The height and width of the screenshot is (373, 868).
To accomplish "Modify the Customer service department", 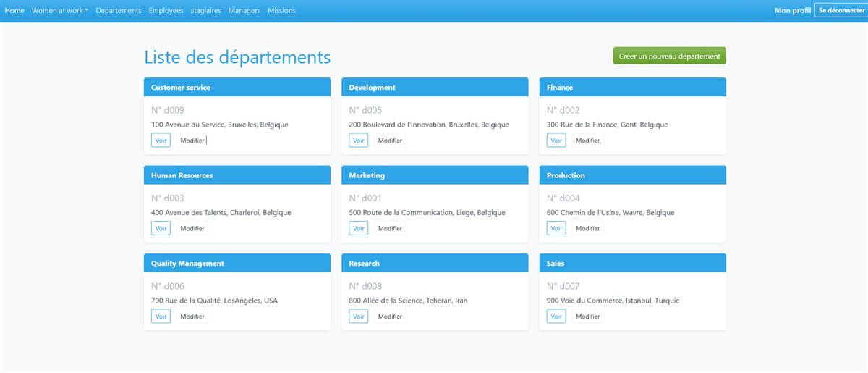I will [x=192, y=141].
